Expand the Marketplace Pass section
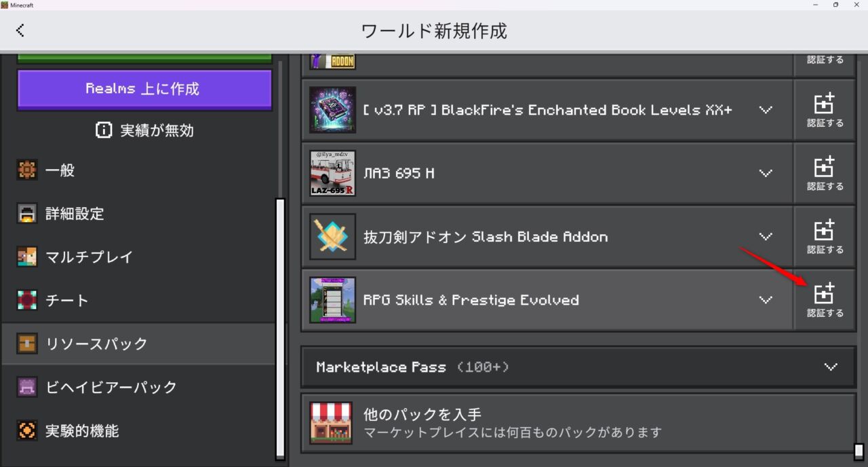 (x=578, y=367)
